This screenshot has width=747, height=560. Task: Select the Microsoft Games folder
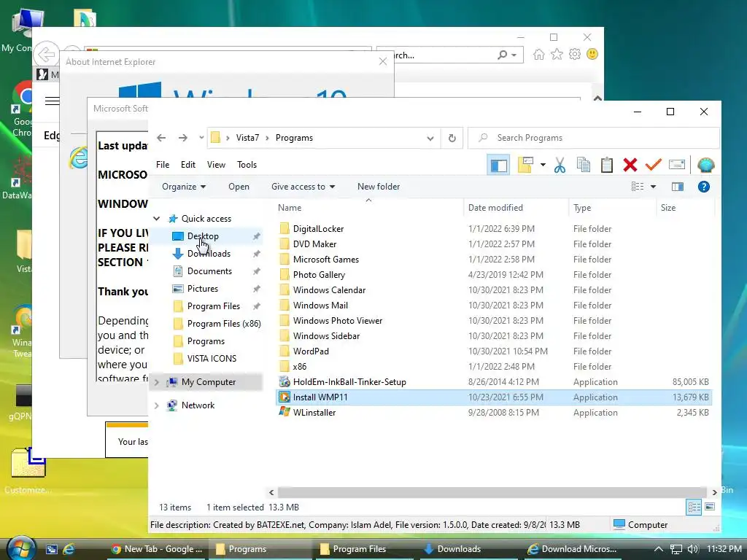pos(326,260)
